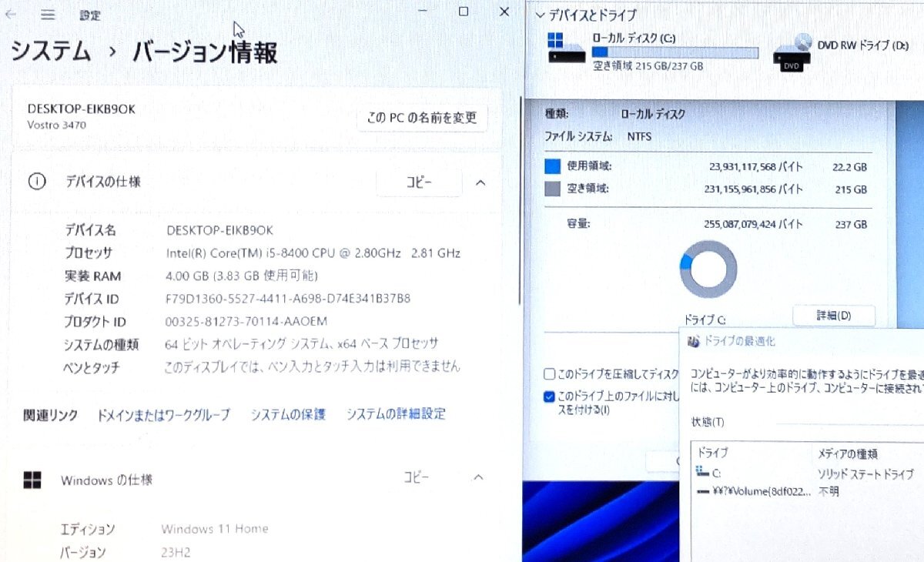The image size is (924, 562).
Task: Collapse the デバイスの仕様 section chevron
Action: tap(480, 182)
